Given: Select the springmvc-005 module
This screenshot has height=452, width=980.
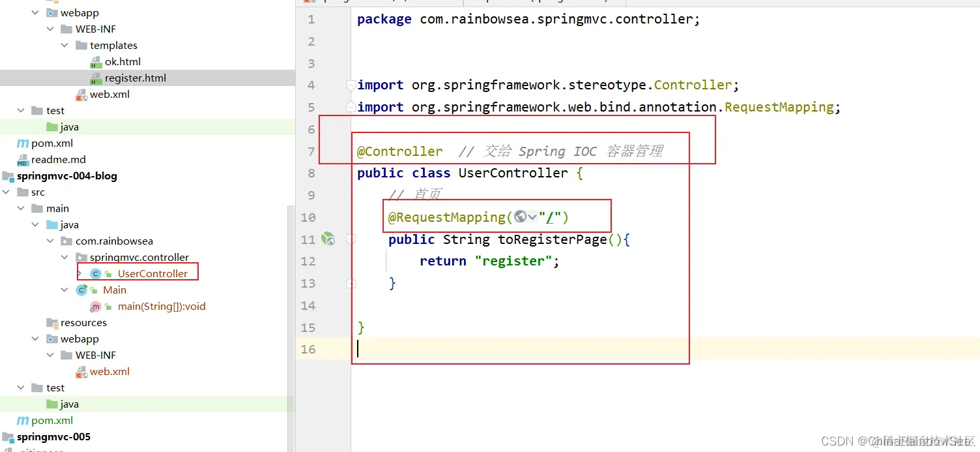Looking at the screenshot, I should point(53,437).
